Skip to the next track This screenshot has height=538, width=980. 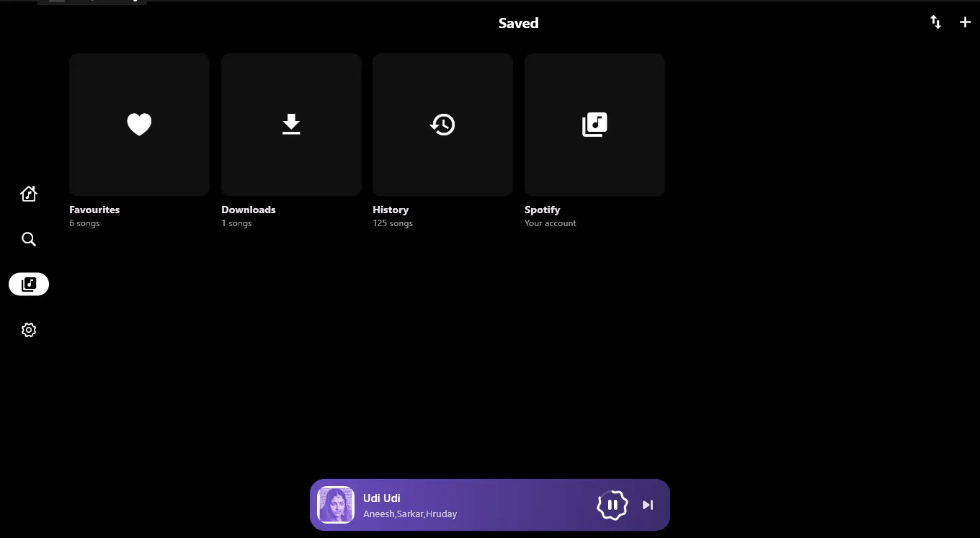pos(648,505)
